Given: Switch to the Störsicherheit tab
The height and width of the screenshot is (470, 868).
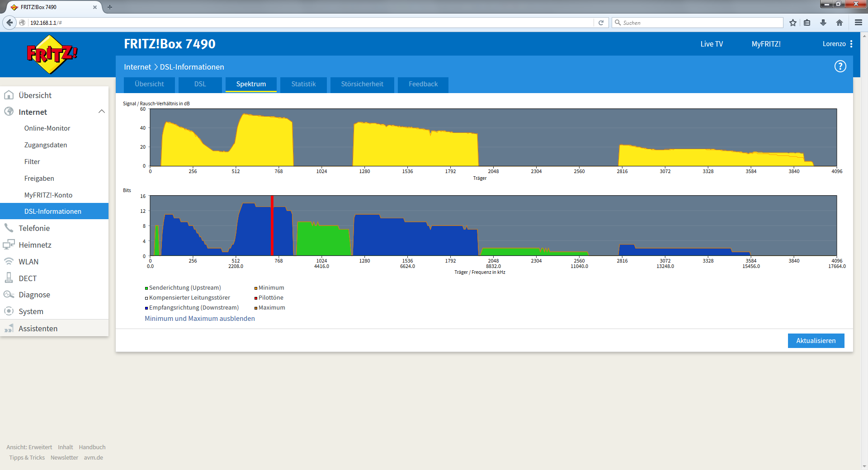Looking at the screenshot, I should click(x=362, y=84).
